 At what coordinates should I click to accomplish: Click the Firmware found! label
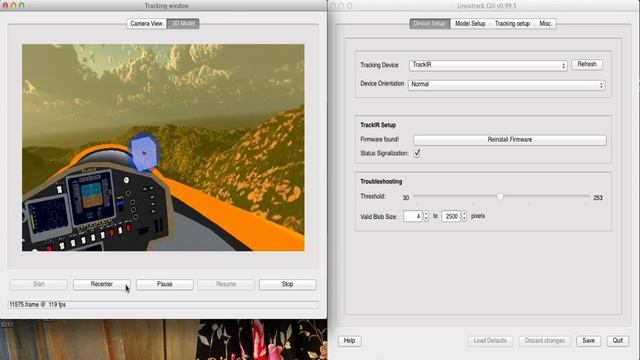[380, 140]
